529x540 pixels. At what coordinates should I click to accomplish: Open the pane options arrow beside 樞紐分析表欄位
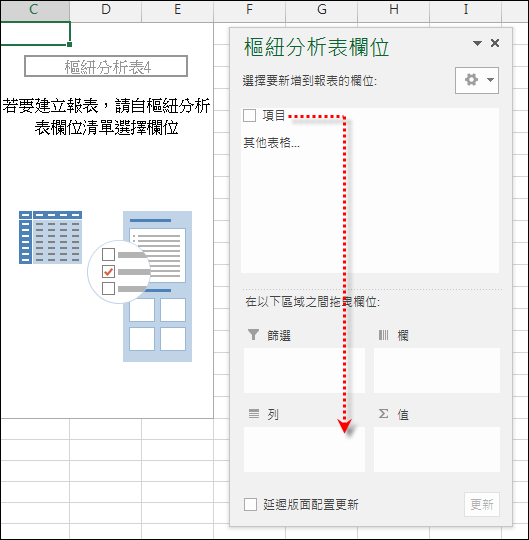(x=477, y=43)
